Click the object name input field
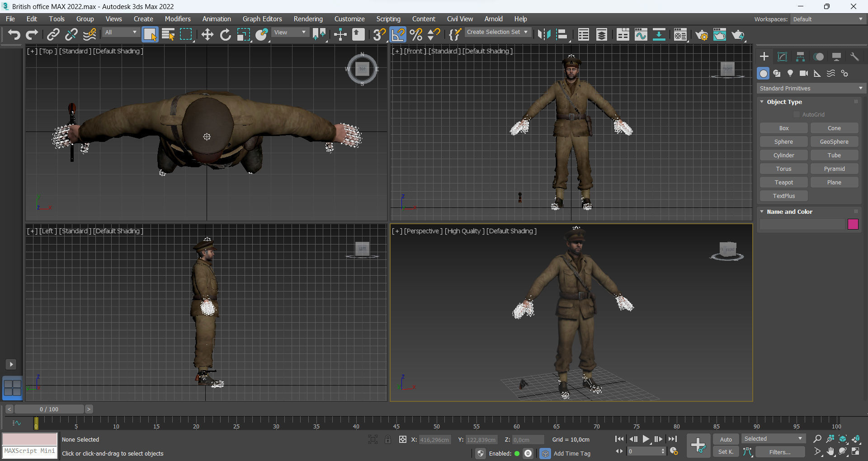The width and height of the screenshot is (868, 461). 802,224
